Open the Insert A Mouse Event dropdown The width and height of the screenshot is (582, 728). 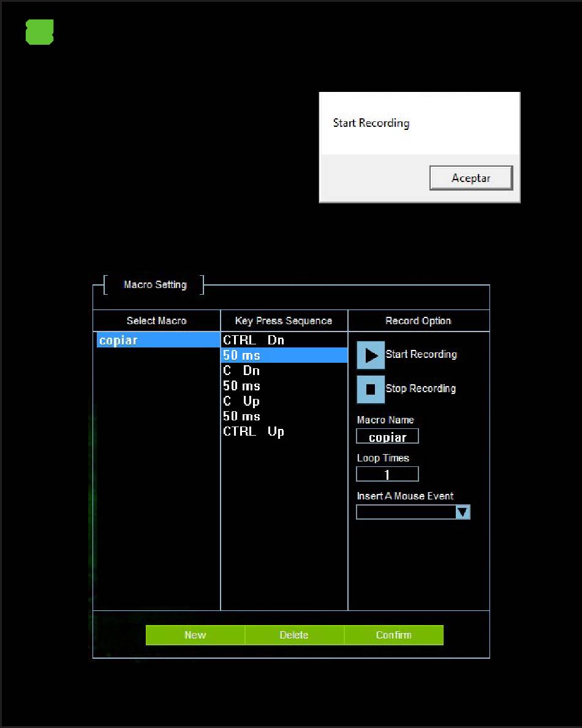click(463, 512)
